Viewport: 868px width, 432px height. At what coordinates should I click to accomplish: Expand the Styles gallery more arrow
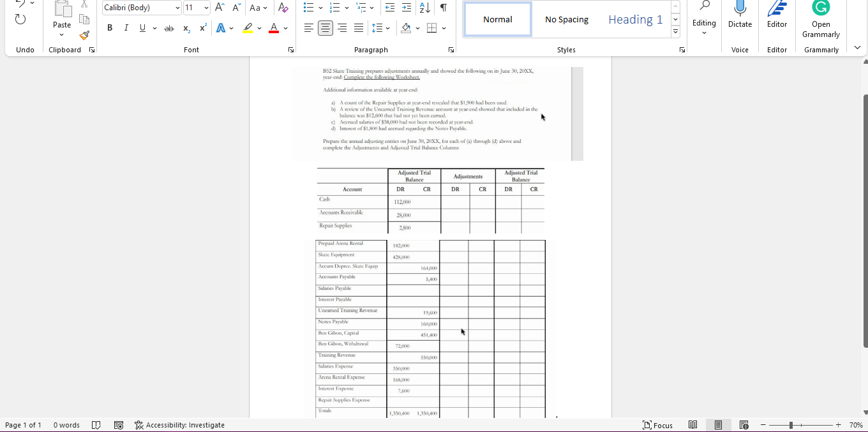point(675,32)
